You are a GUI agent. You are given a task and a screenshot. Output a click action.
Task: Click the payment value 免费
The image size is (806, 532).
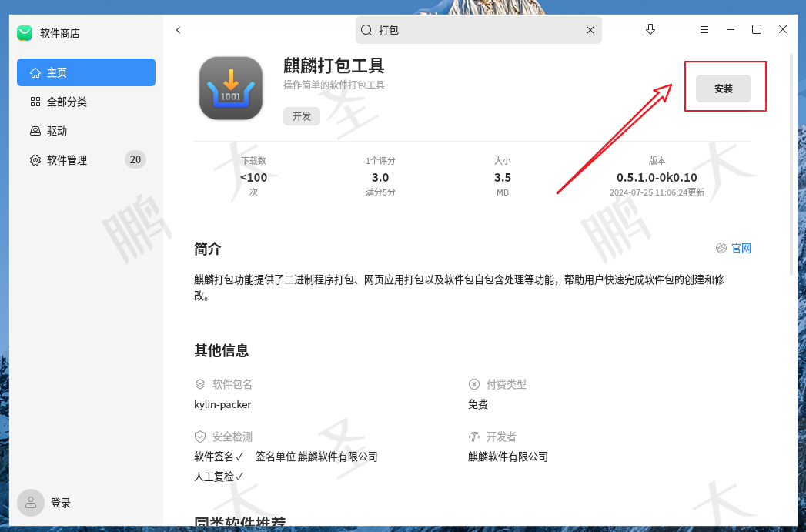[x=478, y=404]
